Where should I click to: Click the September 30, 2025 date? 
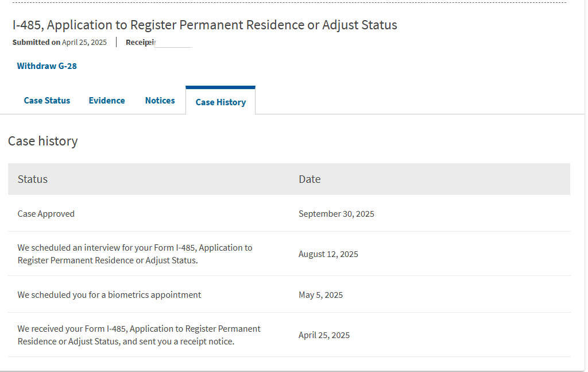point(336,214)
